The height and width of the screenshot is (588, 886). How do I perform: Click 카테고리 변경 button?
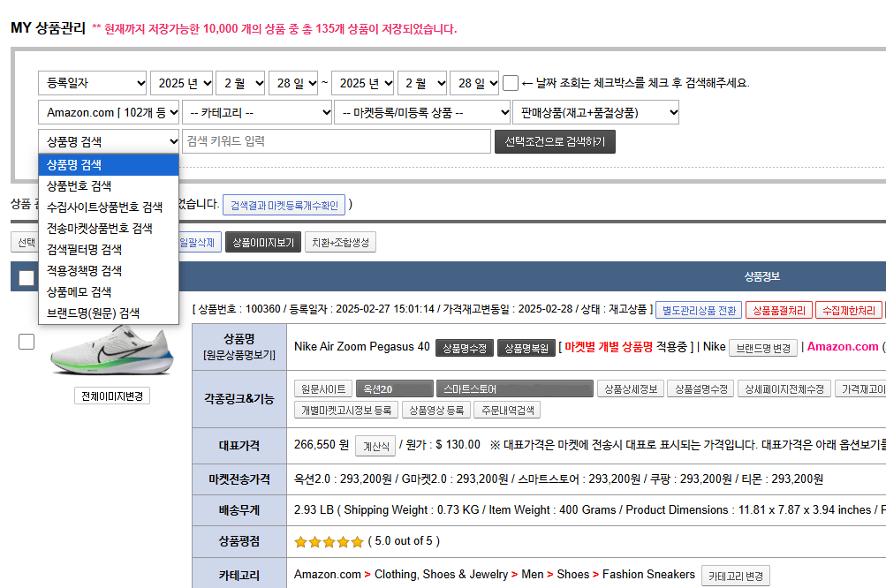tap(735, 576)
